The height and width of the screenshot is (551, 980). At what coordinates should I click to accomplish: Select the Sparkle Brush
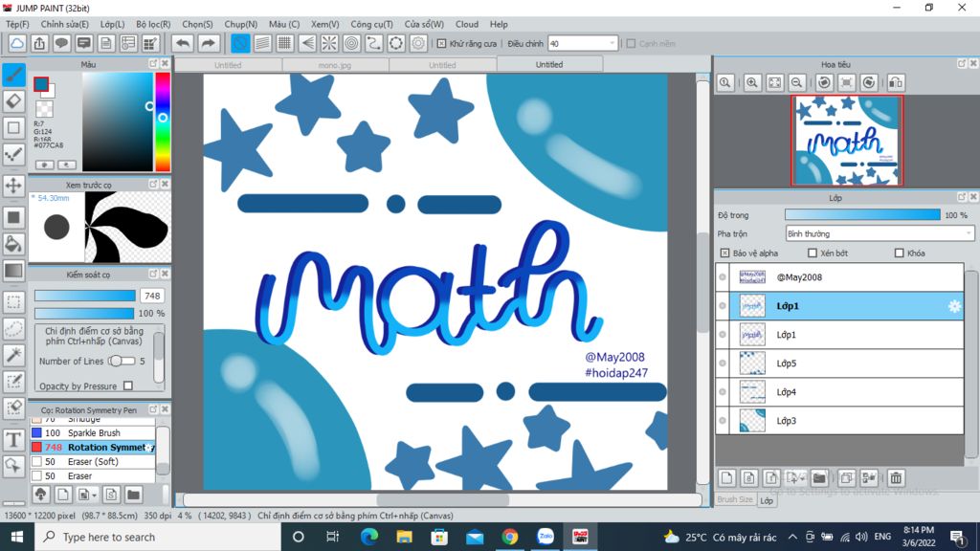[x=93, y=432]
